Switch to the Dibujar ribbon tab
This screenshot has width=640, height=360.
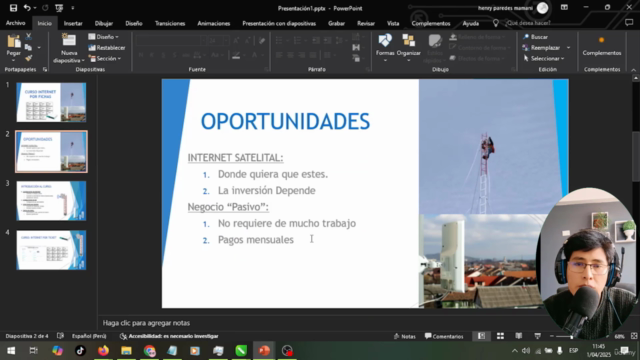pos(104,23)
